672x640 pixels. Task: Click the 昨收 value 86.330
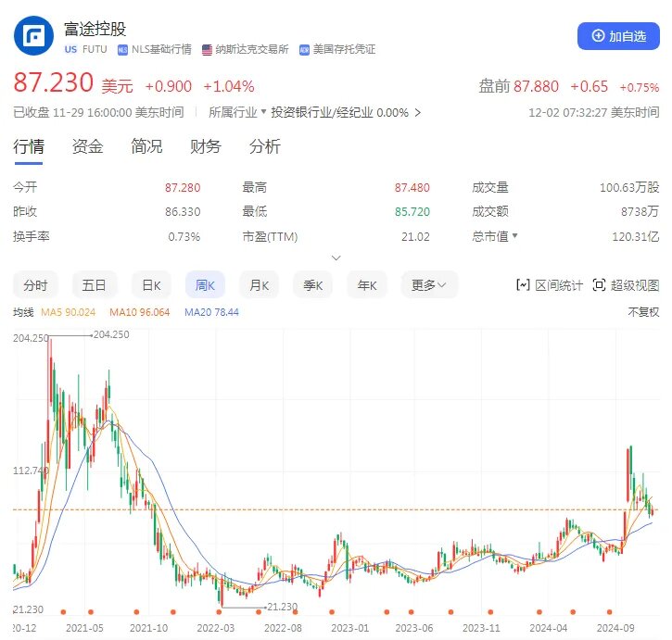click(x=183, y=211)
